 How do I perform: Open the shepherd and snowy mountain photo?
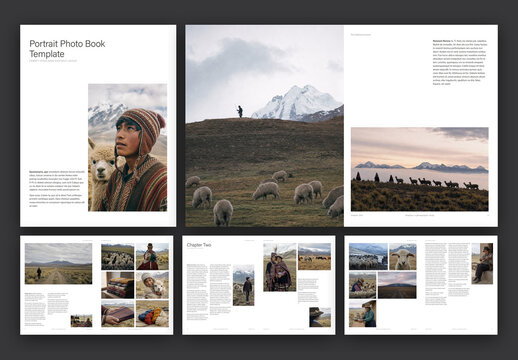point(264,126)
